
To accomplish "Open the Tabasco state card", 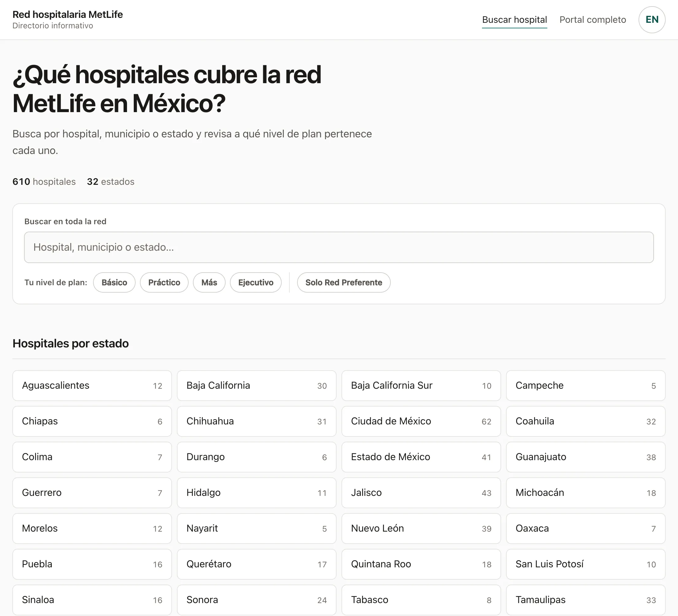I will 421,600.
